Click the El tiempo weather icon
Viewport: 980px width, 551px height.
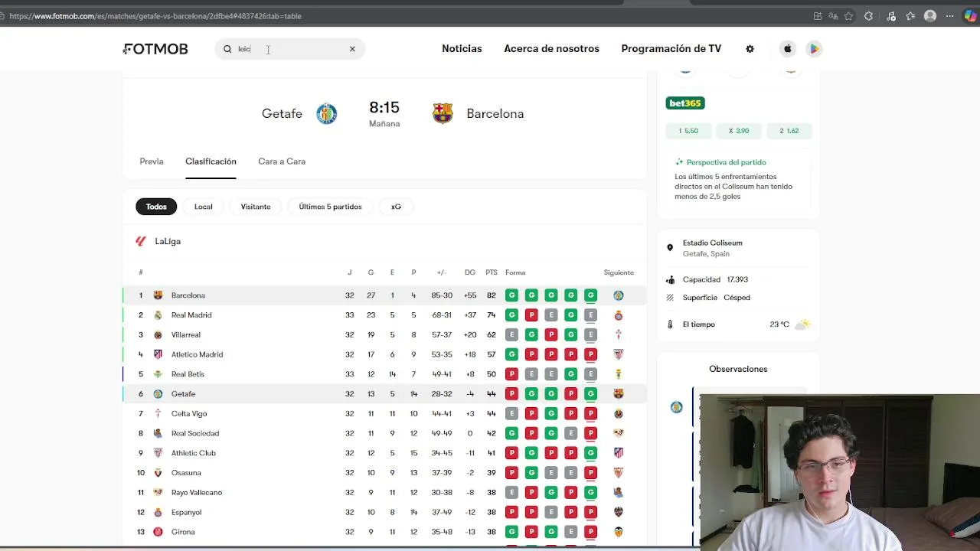802,324
